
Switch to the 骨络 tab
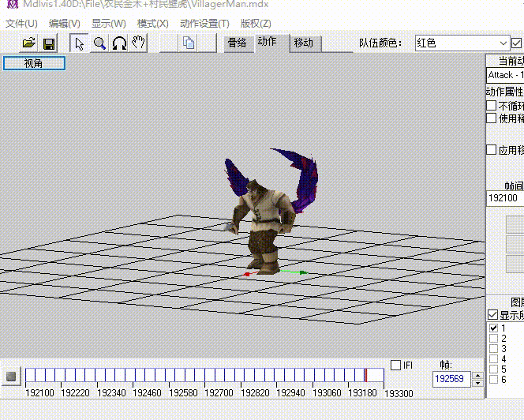(238, 43)
